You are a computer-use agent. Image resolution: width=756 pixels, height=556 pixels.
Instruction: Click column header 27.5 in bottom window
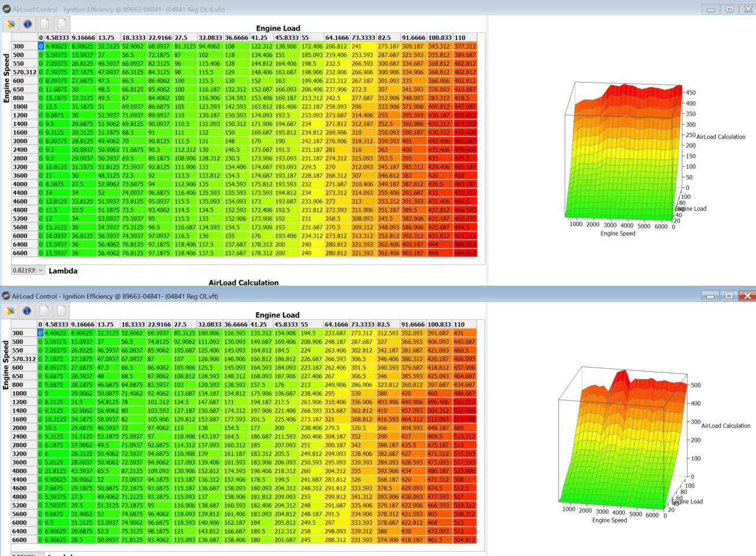[x=185, y=325]
